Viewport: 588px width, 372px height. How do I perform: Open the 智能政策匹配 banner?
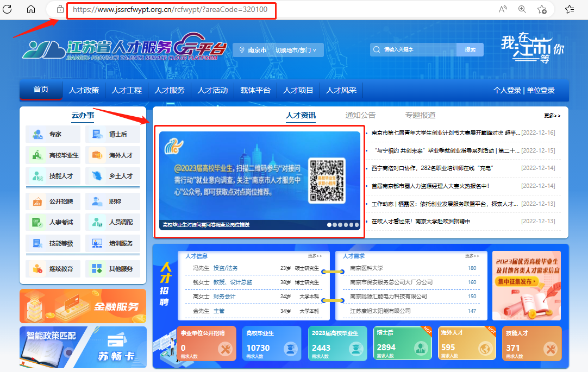pyautogui.click(x=51, y=347)
